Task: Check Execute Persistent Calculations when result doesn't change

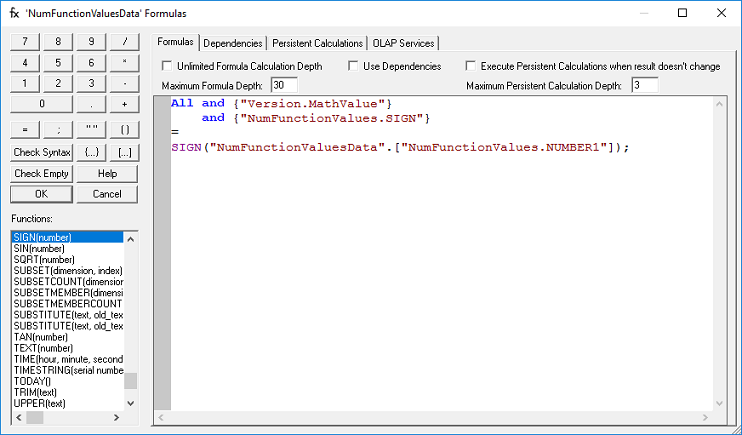Action: point(471,66)
